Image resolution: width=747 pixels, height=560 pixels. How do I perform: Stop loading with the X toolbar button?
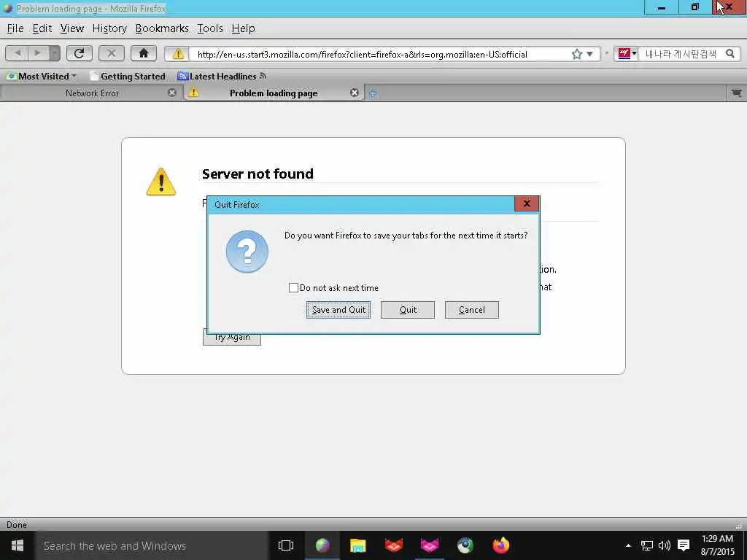(x=112, y=53)
